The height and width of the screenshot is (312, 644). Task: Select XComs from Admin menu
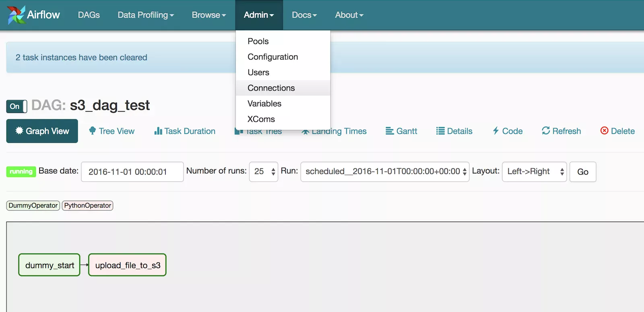[283, 119]
